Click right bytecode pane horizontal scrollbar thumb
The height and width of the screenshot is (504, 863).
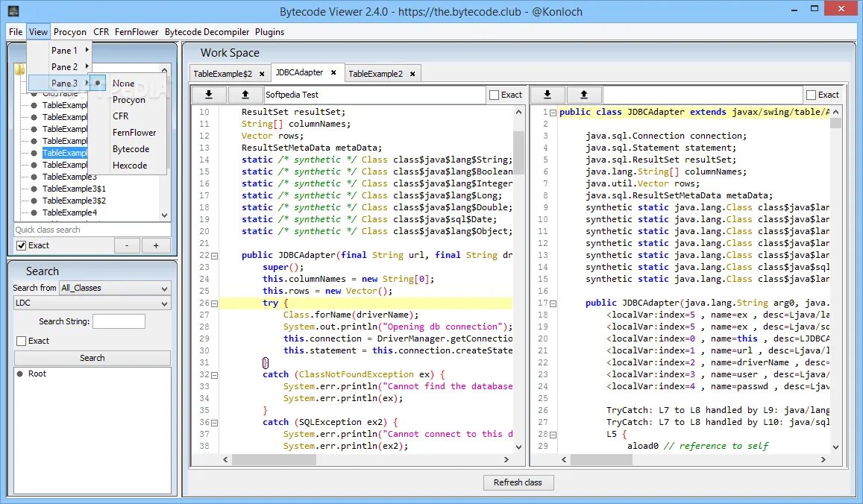pos(602,459)
